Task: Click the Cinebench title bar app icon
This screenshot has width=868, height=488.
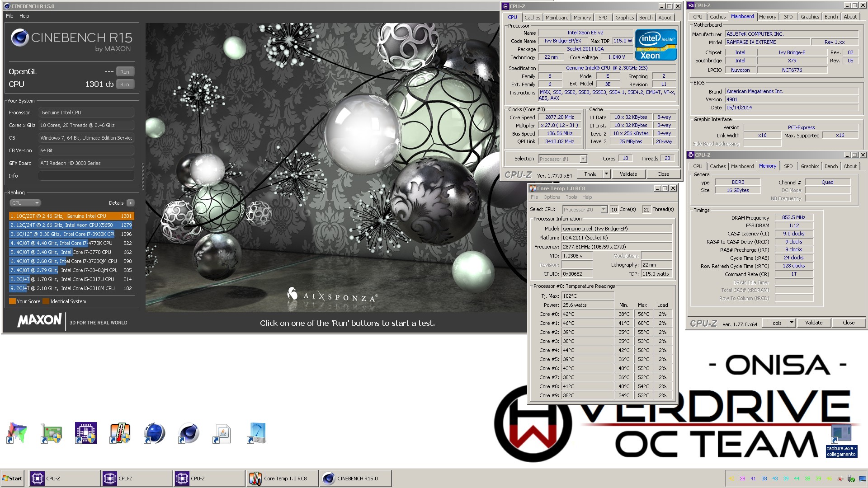Action: [7, 6]
